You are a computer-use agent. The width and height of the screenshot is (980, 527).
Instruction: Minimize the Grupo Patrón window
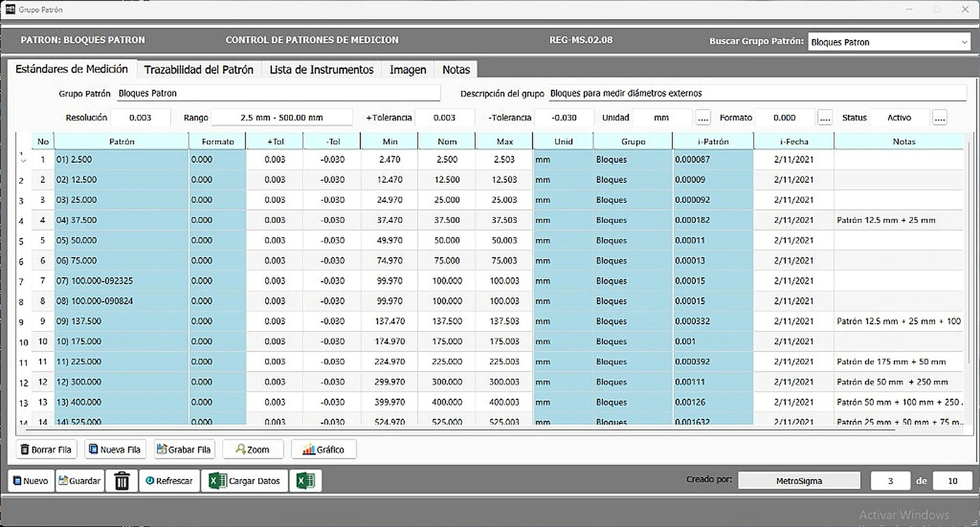tap(909, 9)
